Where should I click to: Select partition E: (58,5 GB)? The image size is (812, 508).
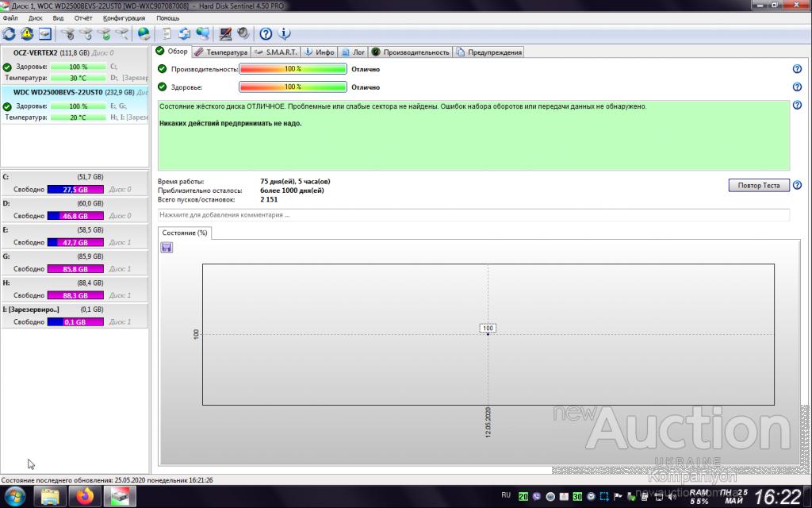74,236
